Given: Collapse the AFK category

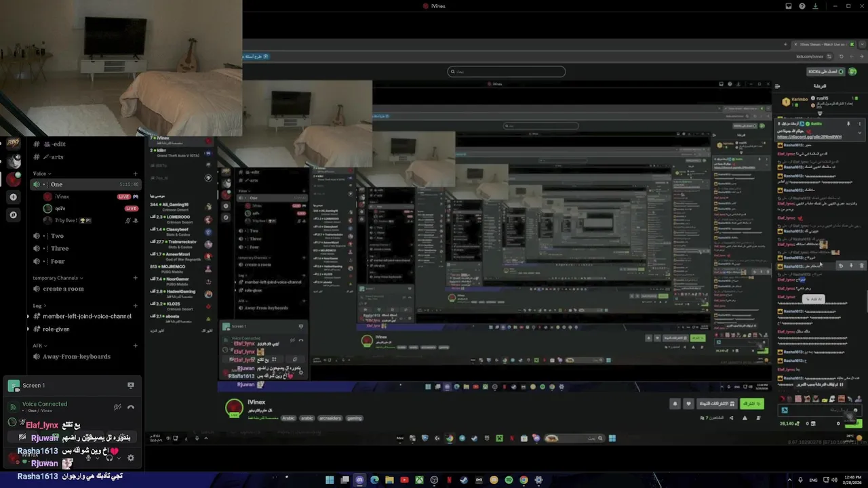Looking at the screenshot, I should point(39,346).
